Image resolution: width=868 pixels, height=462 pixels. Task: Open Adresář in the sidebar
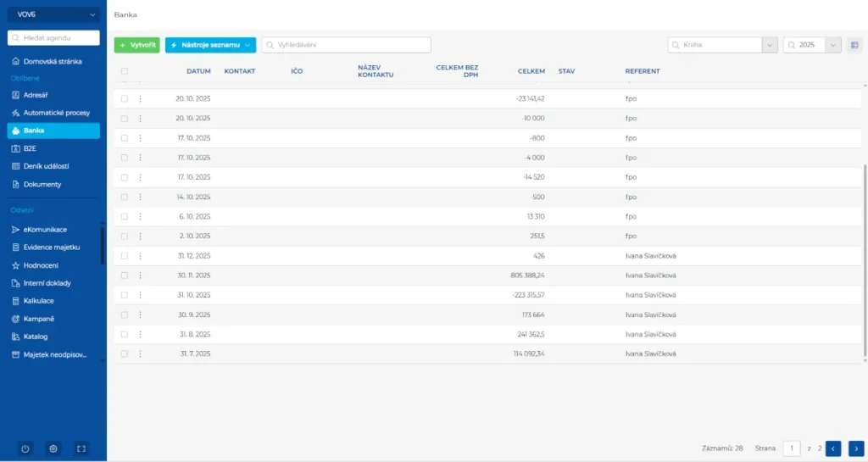[x=36, y=95]
